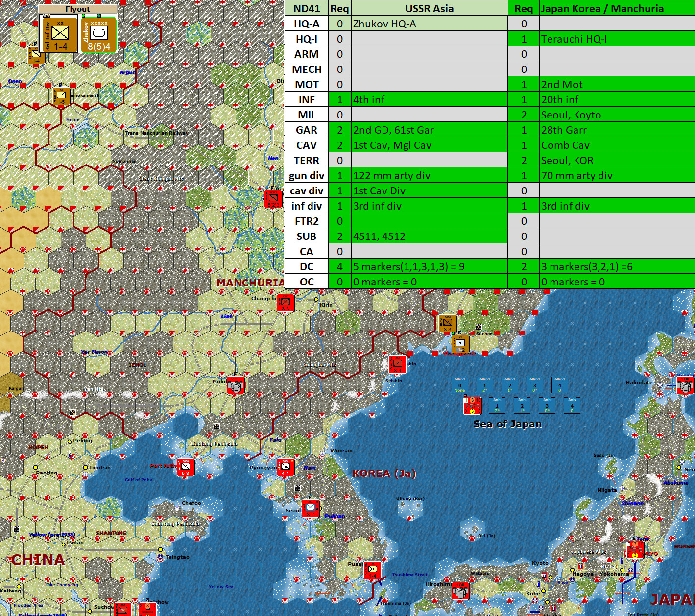Open the Allied 0 sea box
The height and width of the screenshot is (616, 695).
pos(460,384)
